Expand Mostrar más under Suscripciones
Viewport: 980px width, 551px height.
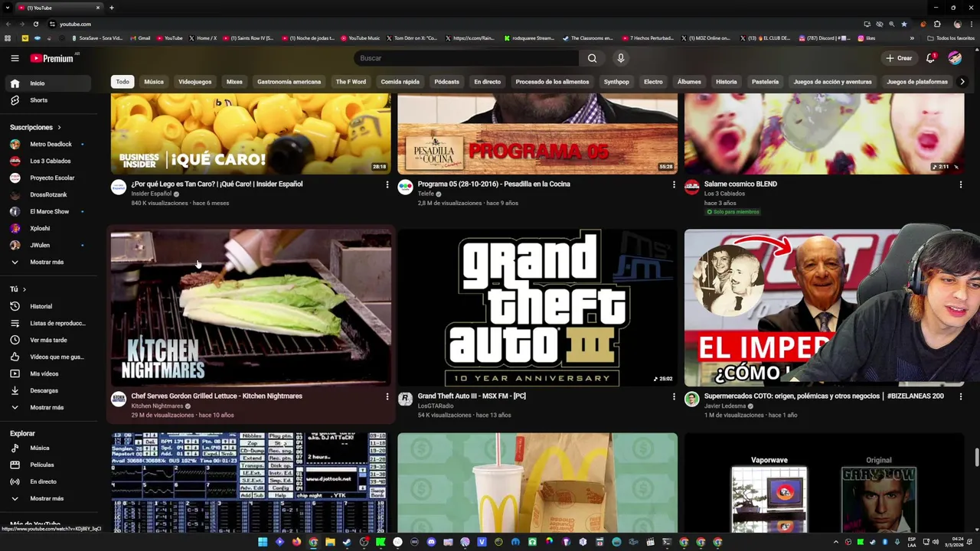(50, 262)
